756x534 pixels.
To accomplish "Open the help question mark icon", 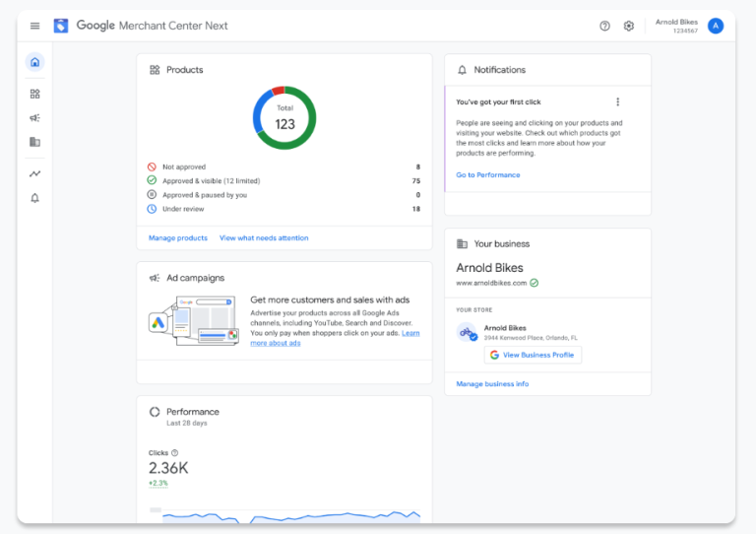I will coord(604,26).
